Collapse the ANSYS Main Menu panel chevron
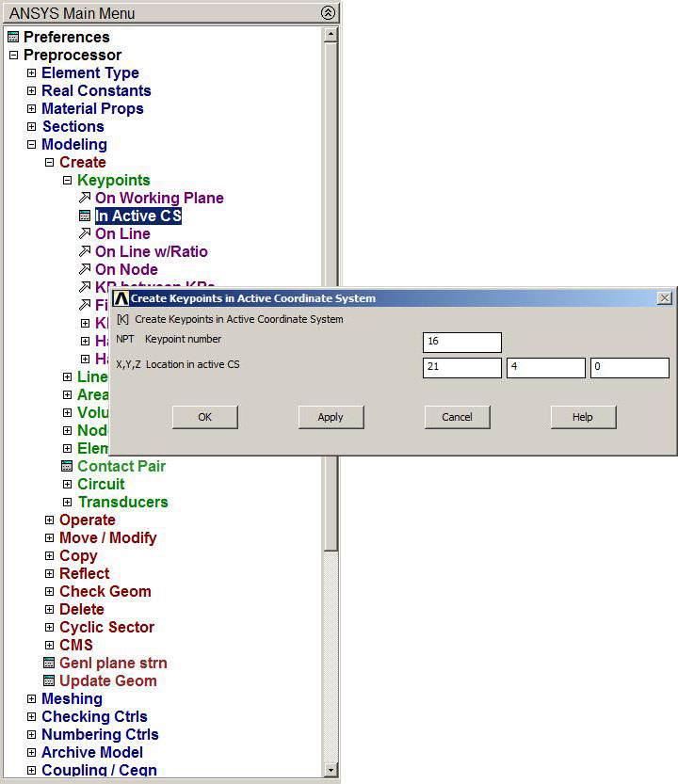 click(327, 13)
